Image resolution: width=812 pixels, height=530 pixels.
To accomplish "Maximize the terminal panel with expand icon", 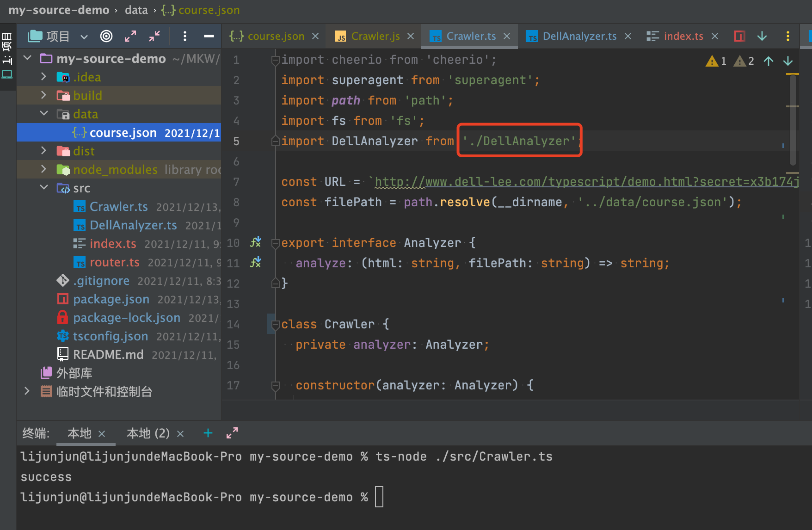I will [232, 433].
